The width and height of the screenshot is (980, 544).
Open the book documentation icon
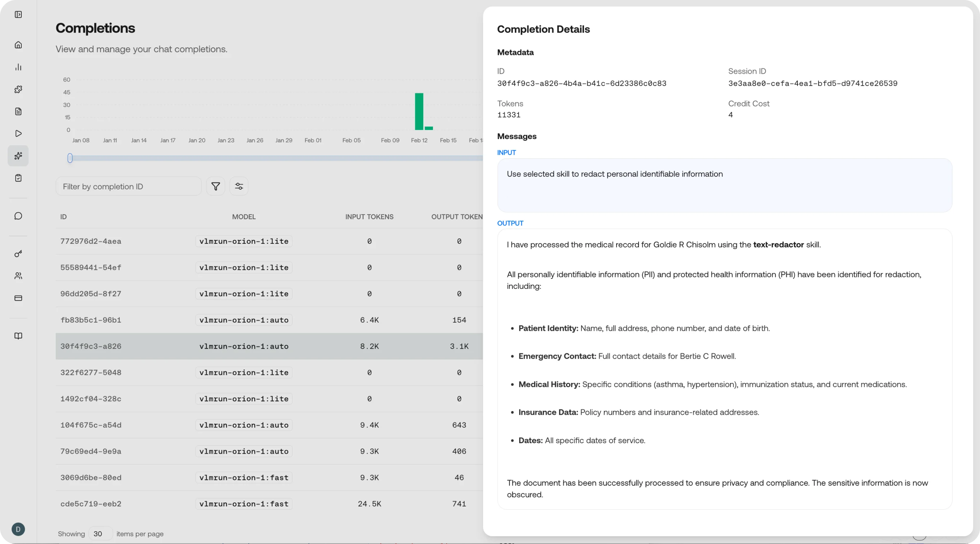coord(18,336)
